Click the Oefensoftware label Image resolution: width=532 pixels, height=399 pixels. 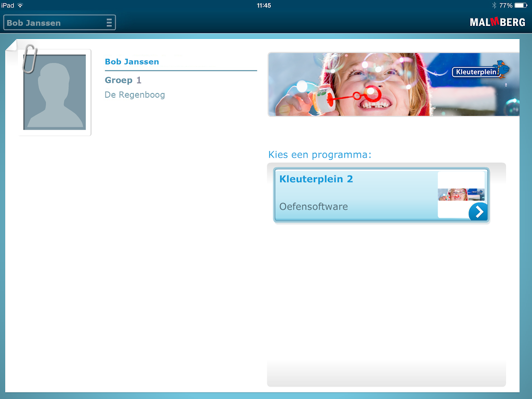click(x=314, y=206)
